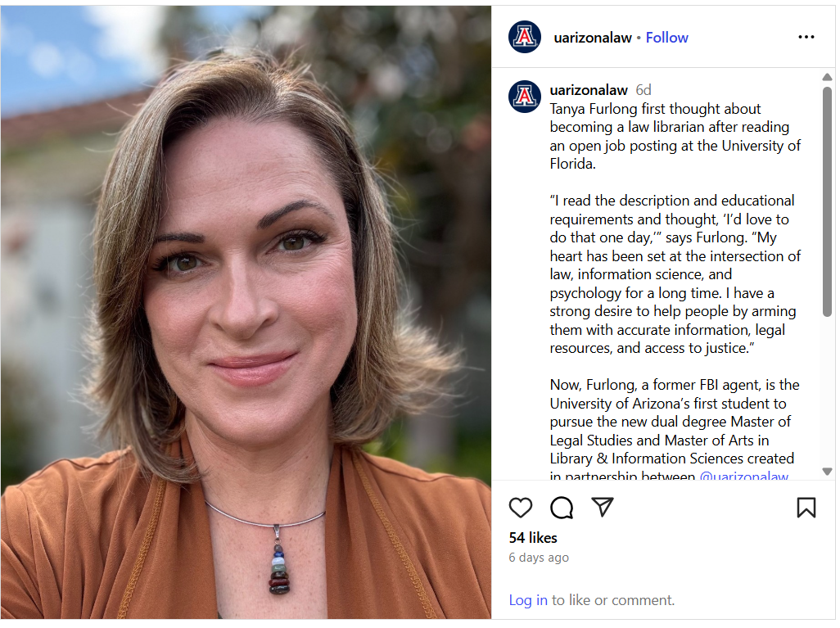The width and height of the screenshot is (840, 628).
Task: Click the Log in link
Action: [528, 600]
